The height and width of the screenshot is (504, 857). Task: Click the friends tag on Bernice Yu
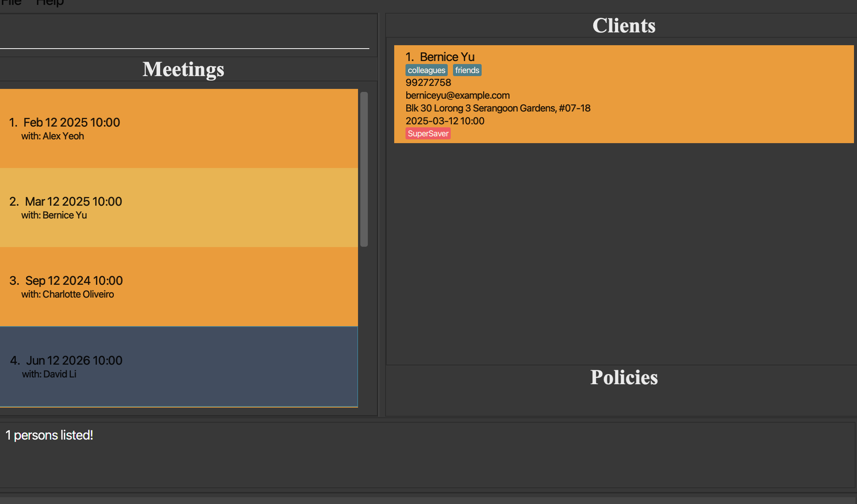pos(467,70)
